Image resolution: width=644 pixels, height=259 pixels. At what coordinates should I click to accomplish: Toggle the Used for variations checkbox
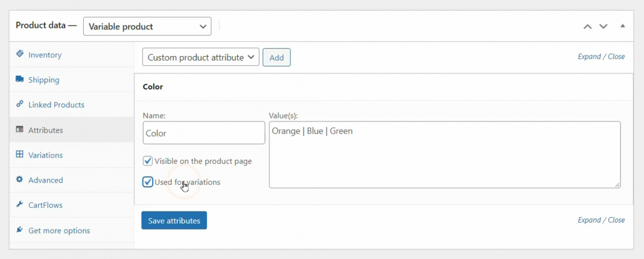click(x=148, y=182)
